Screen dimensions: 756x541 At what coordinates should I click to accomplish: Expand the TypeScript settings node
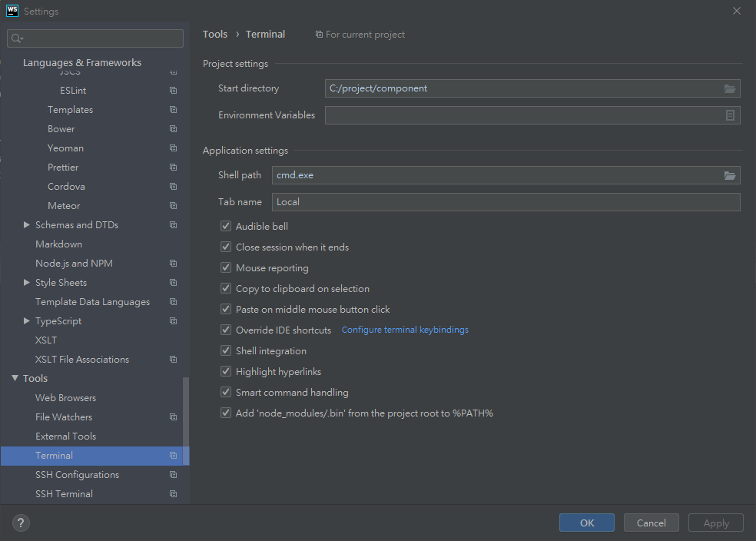point(27,321)
